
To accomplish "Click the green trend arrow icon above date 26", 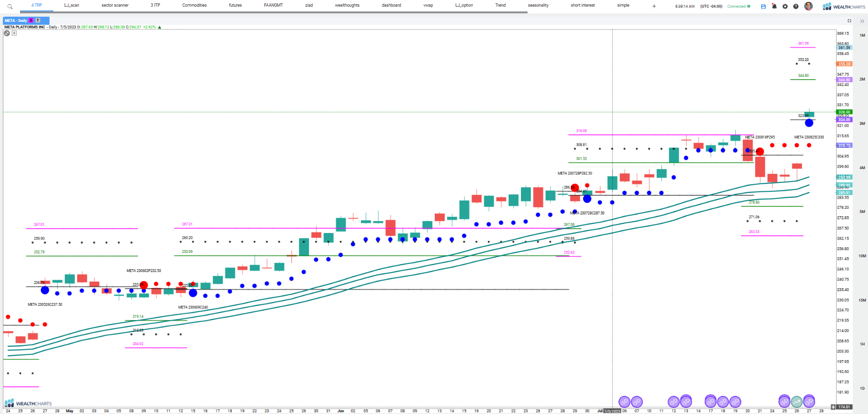I will pos(797,402).
